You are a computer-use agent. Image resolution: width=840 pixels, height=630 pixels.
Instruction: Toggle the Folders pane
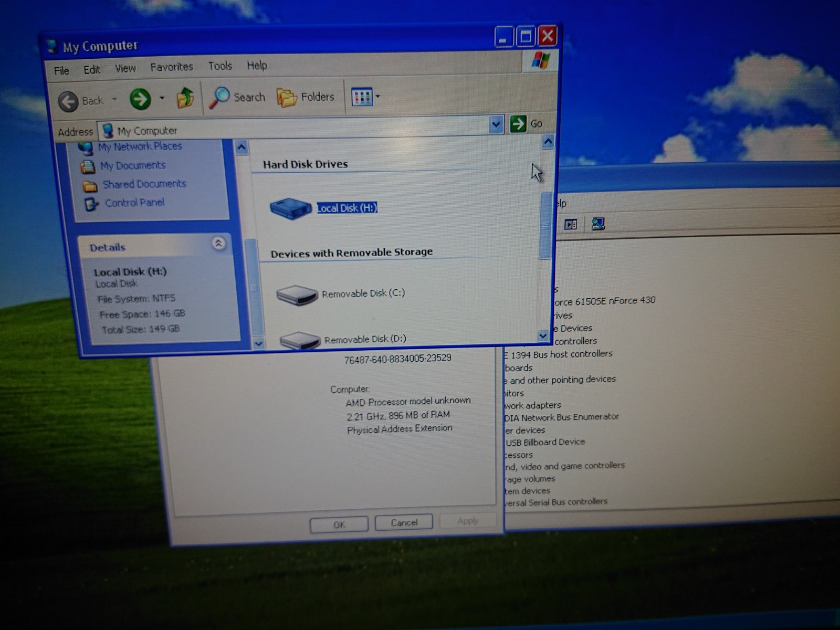[x=306, y=97]
